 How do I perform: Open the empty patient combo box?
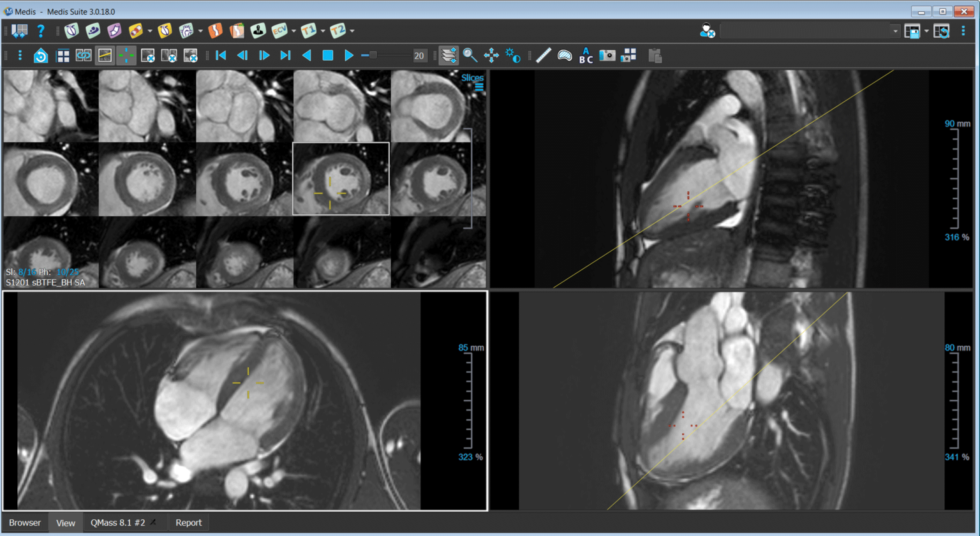point(808,31)
